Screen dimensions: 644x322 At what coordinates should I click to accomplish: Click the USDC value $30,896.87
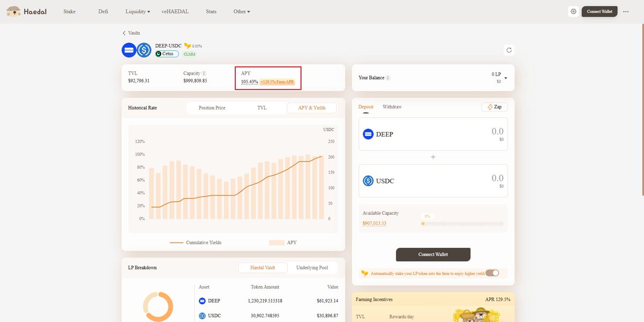[327, 316]
